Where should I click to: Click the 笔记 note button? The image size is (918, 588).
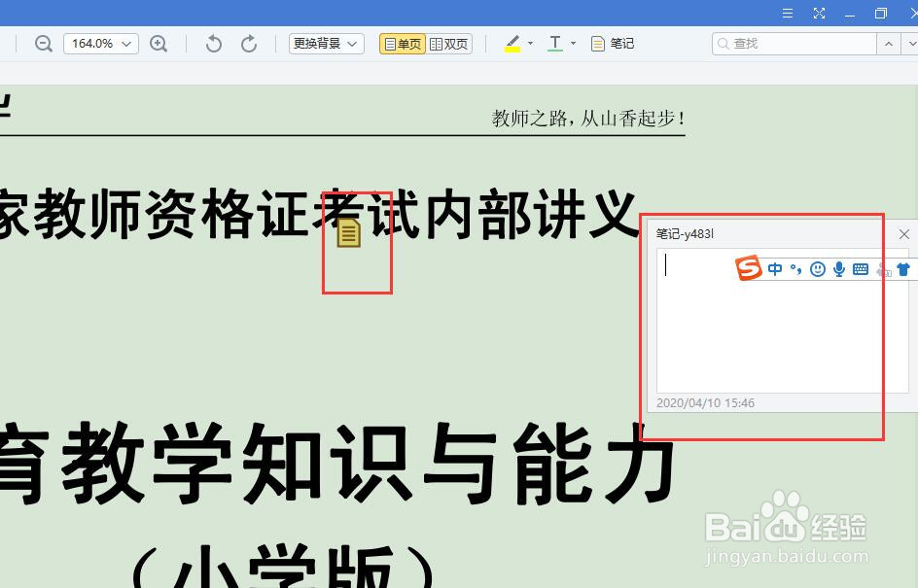[x=613, y=44]
